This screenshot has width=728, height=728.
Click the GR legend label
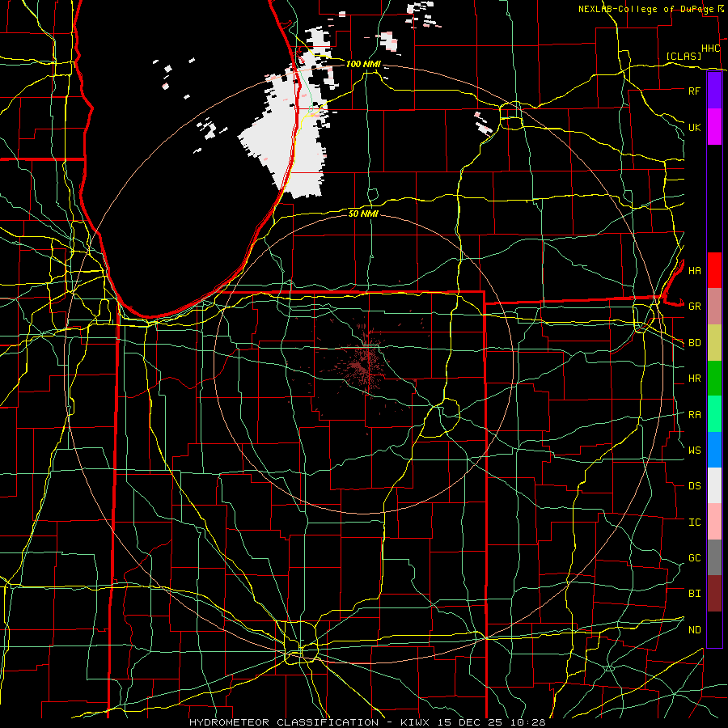(694, 307)
